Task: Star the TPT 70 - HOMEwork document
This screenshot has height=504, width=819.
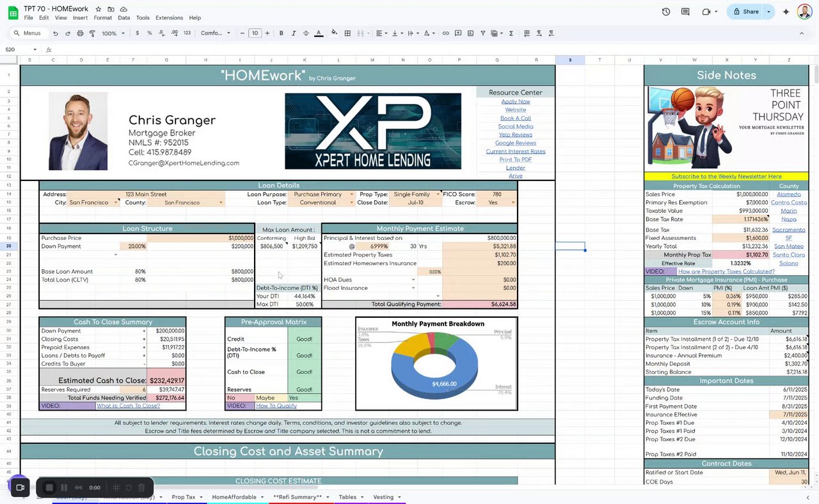Action: (99, 9)
